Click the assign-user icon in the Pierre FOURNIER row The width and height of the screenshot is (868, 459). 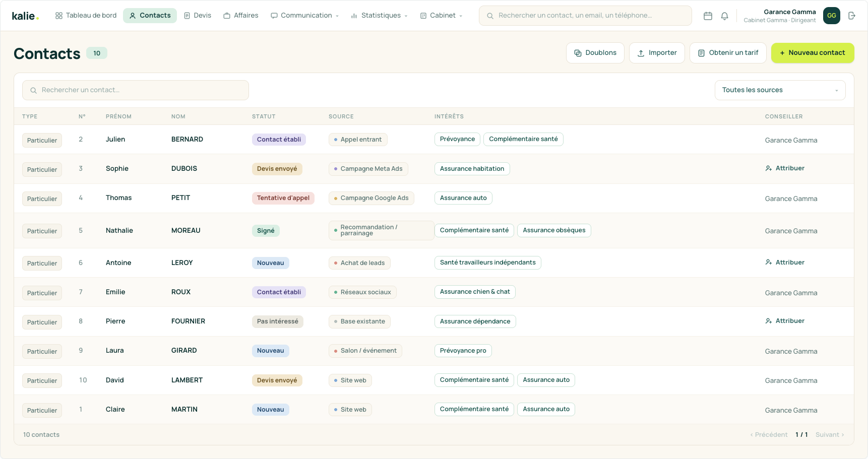(769, 321)
